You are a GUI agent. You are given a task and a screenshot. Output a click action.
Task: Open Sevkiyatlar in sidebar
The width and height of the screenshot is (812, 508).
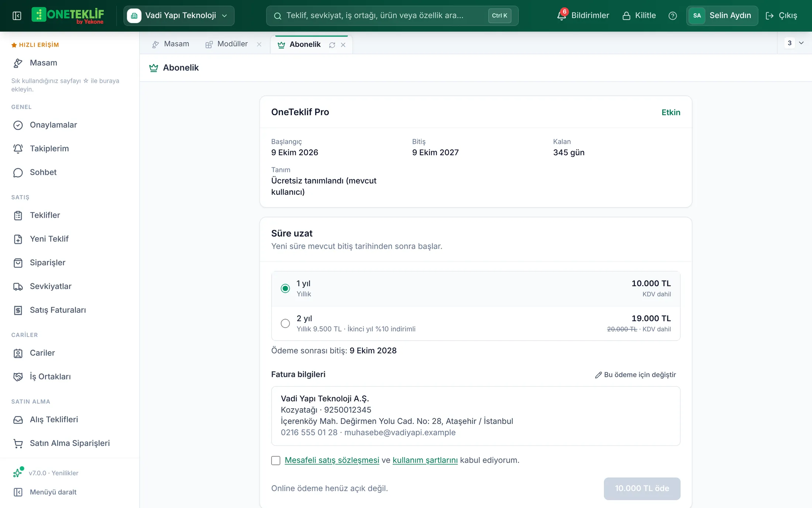[x=70, y=286]
